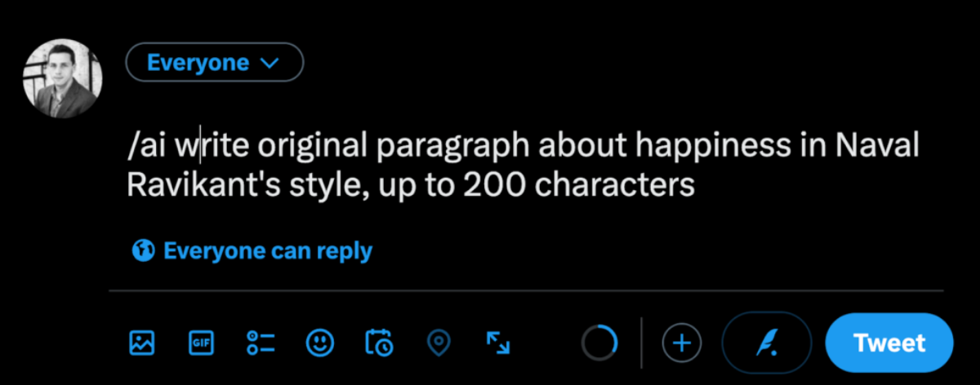Viewport: 980px width, 385px height.
Task: Click the chevron arrow next to Everyone
Action: 269,62
